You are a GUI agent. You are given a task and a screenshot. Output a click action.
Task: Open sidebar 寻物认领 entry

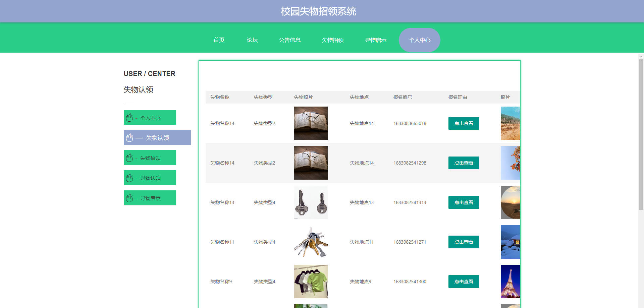pyautogui.click(x=150, y=178)
